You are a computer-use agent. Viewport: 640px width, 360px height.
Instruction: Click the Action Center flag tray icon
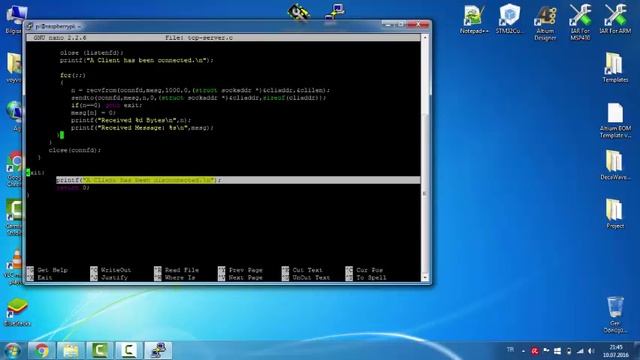coord(546,351)
